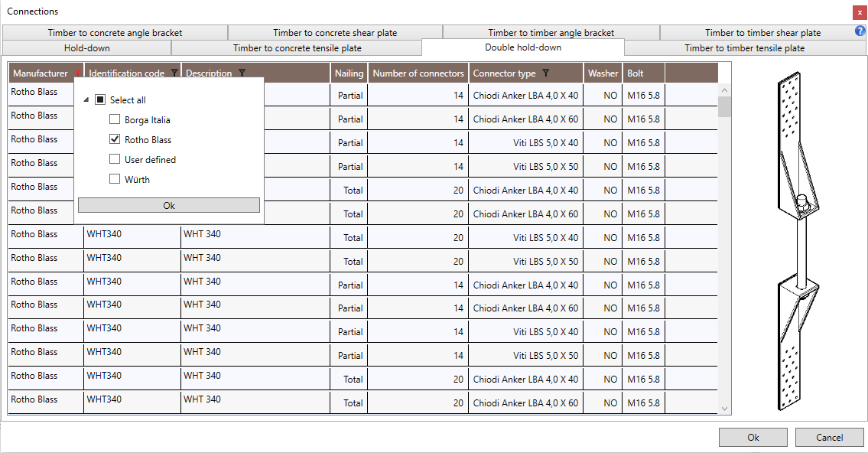
Task: Select first Viti LBS 5,0 X 40 cell
Action: tap(525, 143)
